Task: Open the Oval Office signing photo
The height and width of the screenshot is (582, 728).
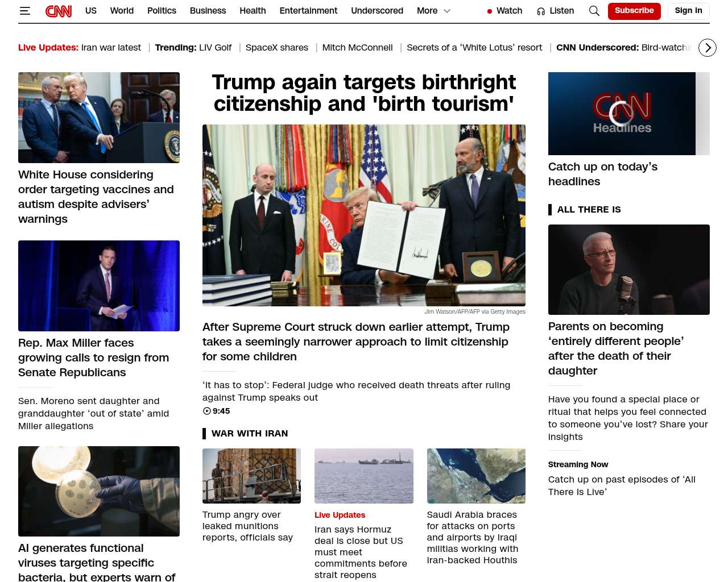Action: coord(364,215)
